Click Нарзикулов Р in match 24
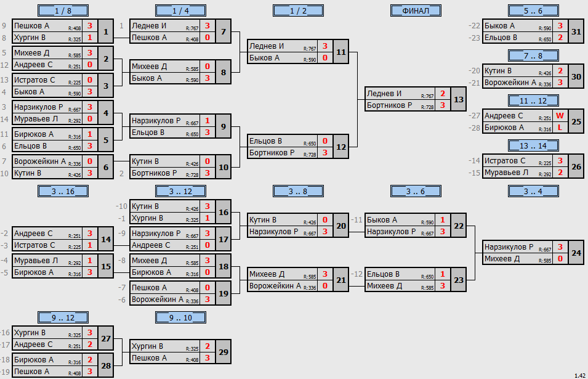588x379 pixels. click(x=509, y=247)
